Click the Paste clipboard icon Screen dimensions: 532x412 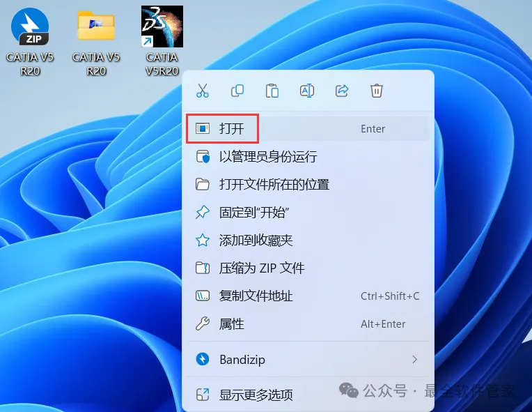272,91
